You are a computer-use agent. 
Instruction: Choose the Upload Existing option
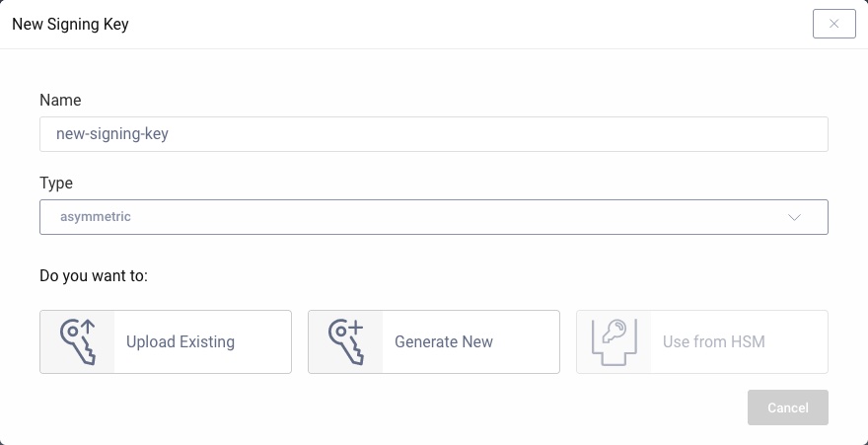tap(166, 341)
